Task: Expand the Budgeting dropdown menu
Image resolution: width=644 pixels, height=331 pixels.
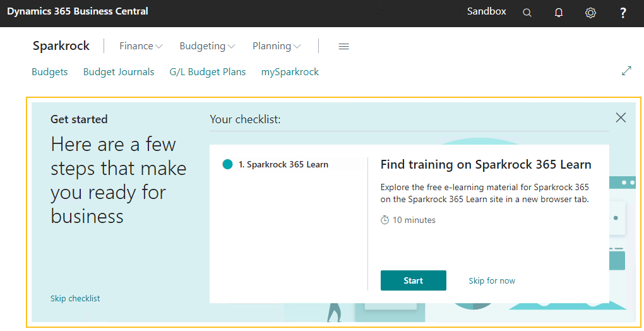Action: [207, 46]
